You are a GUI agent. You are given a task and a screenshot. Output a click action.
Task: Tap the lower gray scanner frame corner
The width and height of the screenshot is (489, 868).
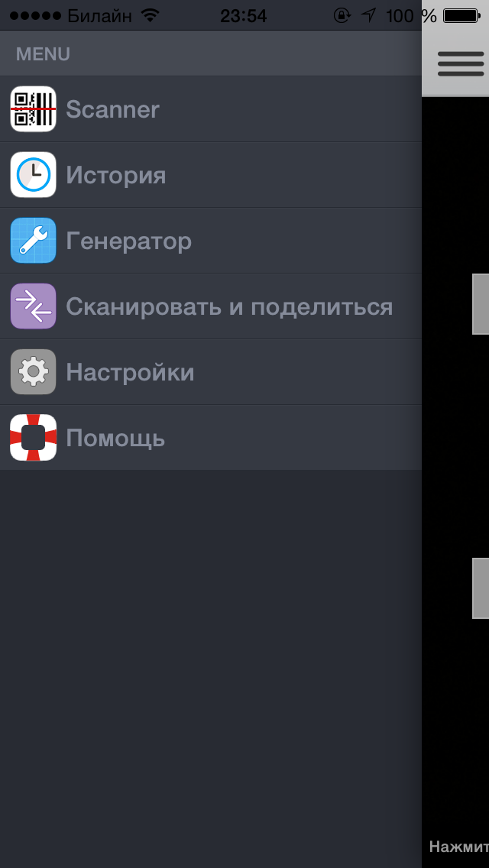(481, 588)
